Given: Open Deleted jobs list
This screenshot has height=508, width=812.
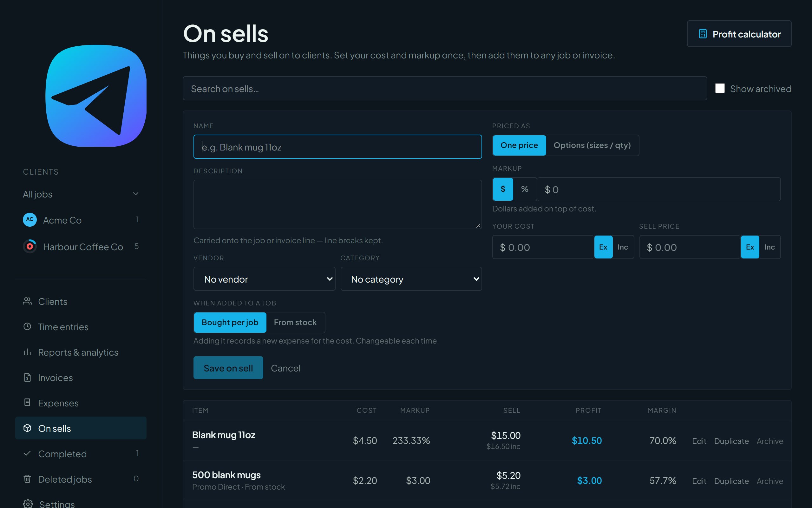Looking at the screenshot, I should point(81,479).
